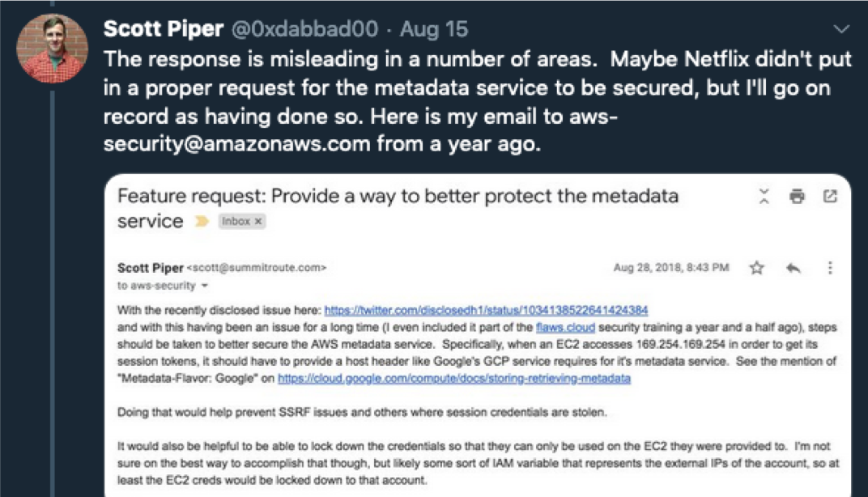Click the expand/collapse all arrows icon

(x=764, y=196)
